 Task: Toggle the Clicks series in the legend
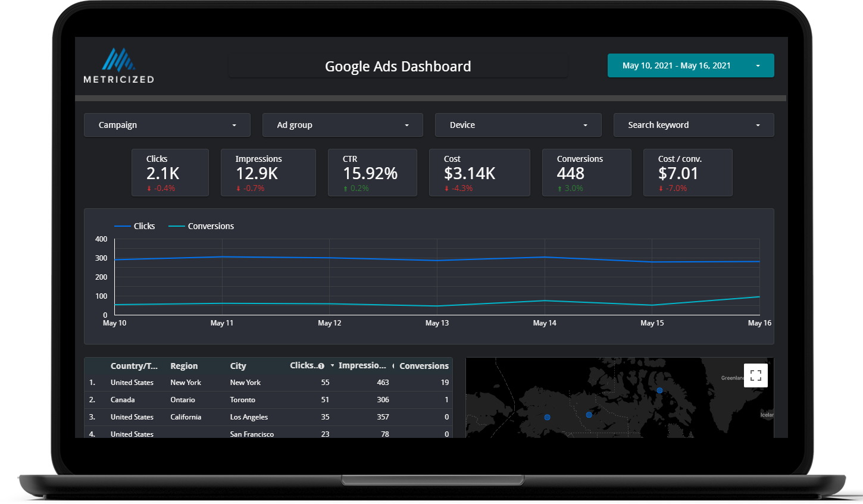click(141, 226)
